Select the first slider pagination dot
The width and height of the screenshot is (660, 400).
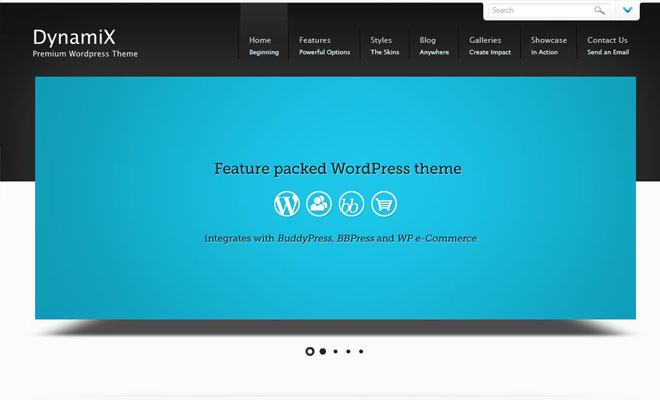click(x=310, y=351)
